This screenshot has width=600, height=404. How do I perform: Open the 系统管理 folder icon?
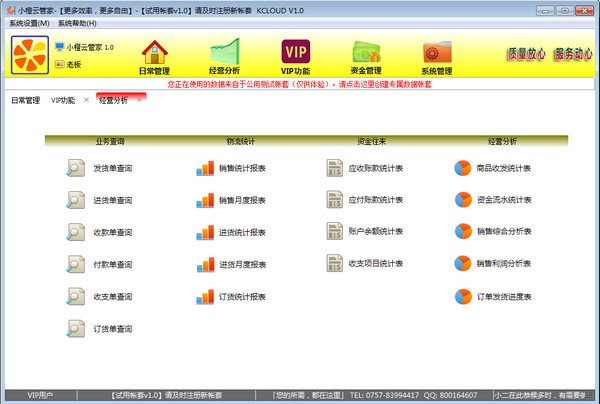coord(437,52)
